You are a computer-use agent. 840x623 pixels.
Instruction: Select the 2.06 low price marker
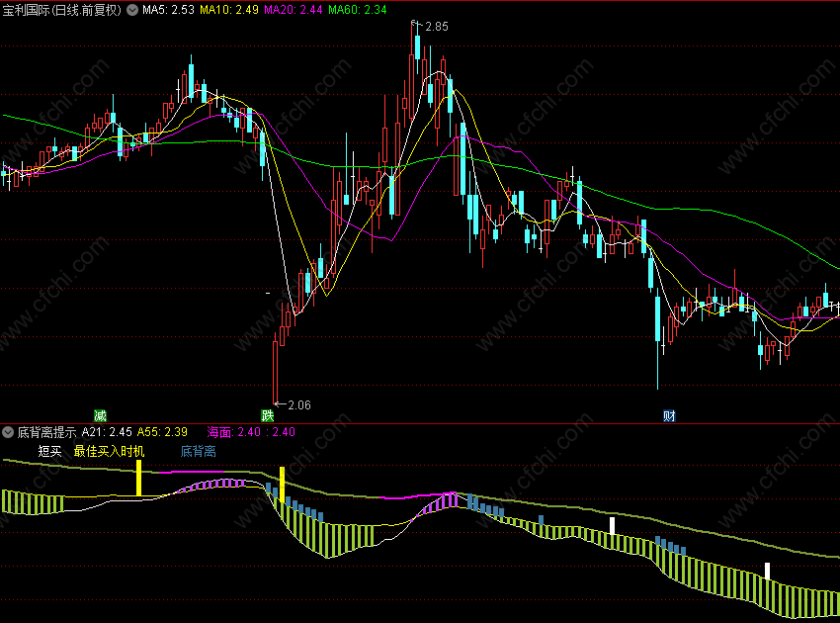click(x=294, y=404)
